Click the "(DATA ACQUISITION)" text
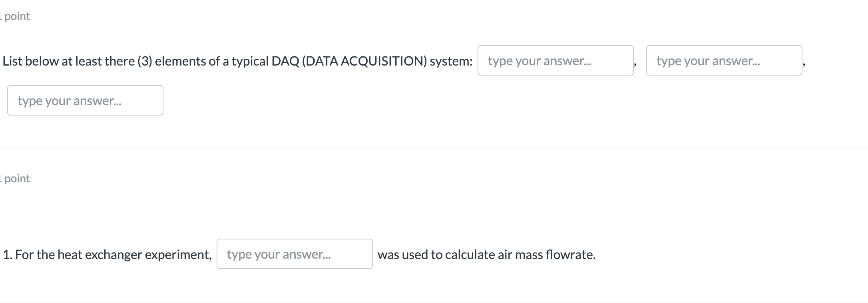Image resolution: width=868 pixels, height=303 pixels. pyautogui.click(x=364, y=61)
